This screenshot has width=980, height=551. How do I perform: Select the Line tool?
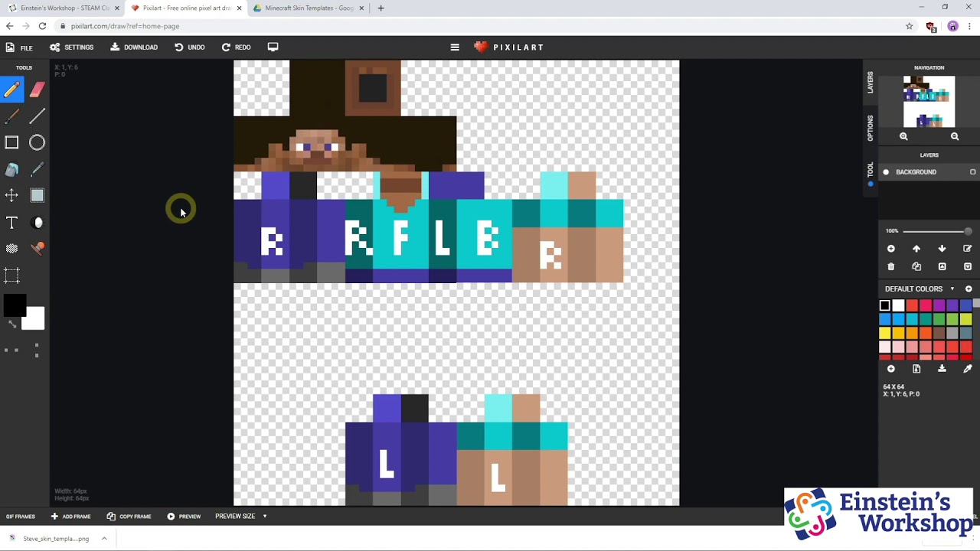coord(37,116)
